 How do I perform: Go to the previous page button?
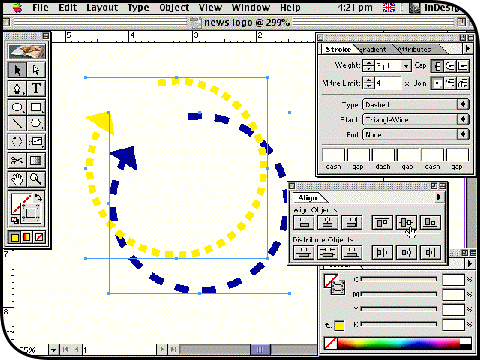point(77,349)
